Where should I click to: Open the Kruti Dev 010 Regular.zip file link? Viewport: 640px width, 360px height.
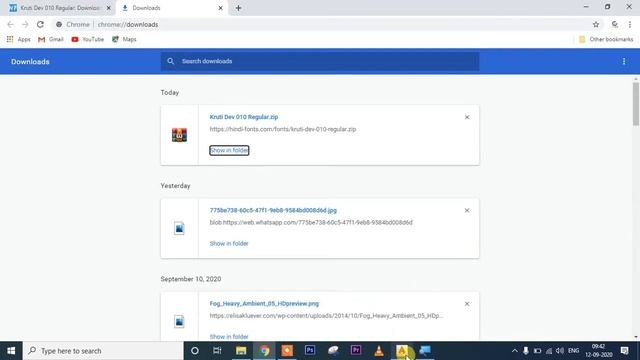(244, 117)
